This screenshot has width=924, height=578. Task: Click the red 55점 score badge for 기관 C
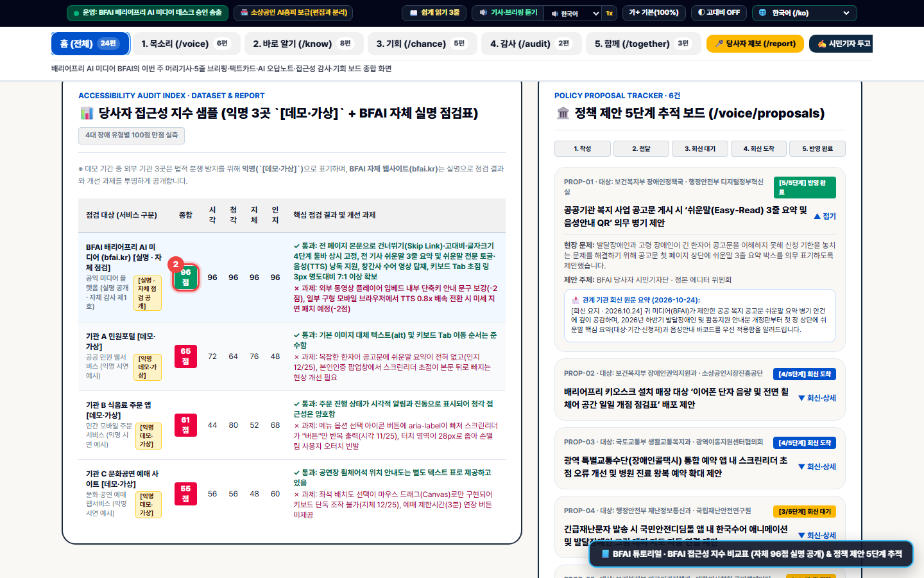click(185, 494)
